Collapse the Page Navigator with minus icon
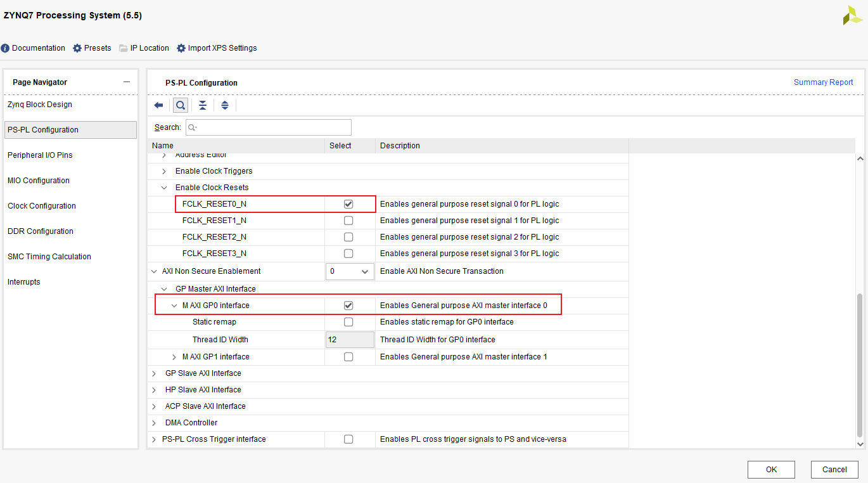 click(x=127, y=82)
